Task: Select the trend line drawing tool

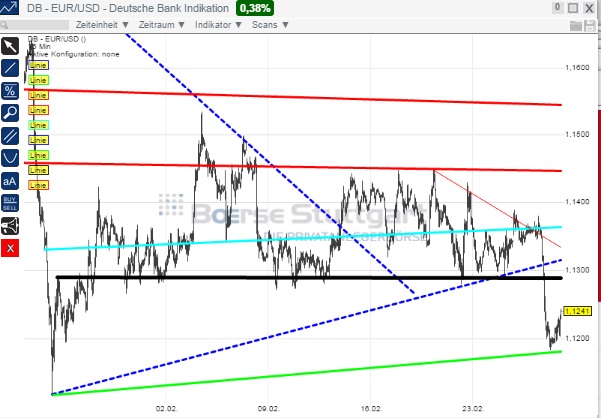Action: 10,68
